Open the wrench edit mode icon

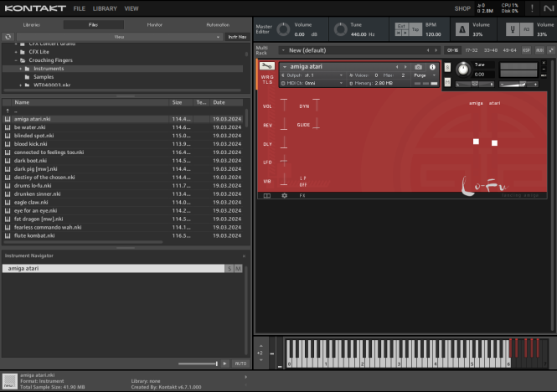coord(267,66)
